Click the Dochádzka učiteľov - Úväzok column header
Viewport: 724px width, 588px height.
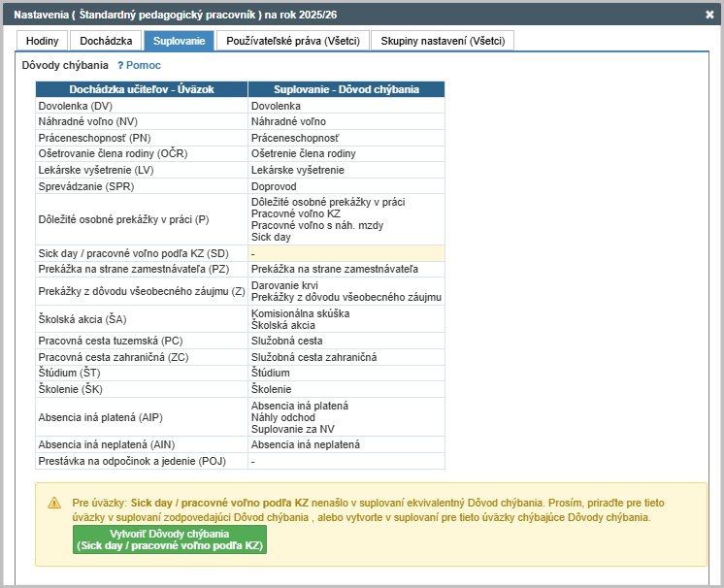click(x=142, y=89)
